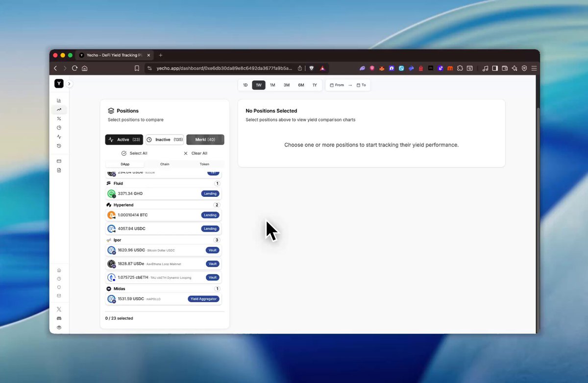Select the 1W time range
The image size is (588, 383).
click(x=259, y=85)
